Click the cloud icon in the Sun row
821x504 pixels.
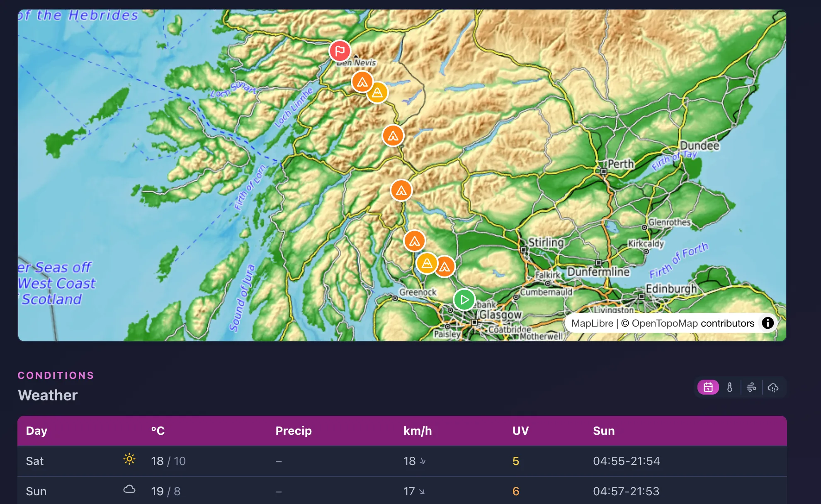pyautogui.click(x=129, y=489)
